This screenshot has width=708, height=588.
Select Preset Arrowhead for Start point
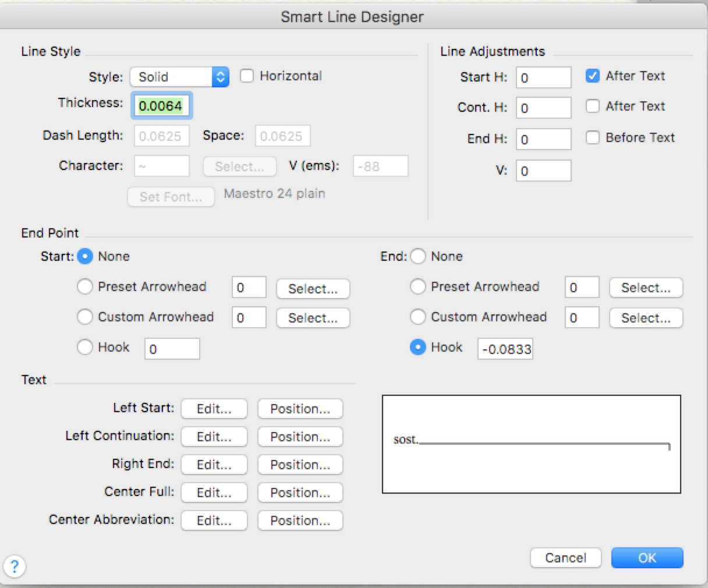[85, 286]
